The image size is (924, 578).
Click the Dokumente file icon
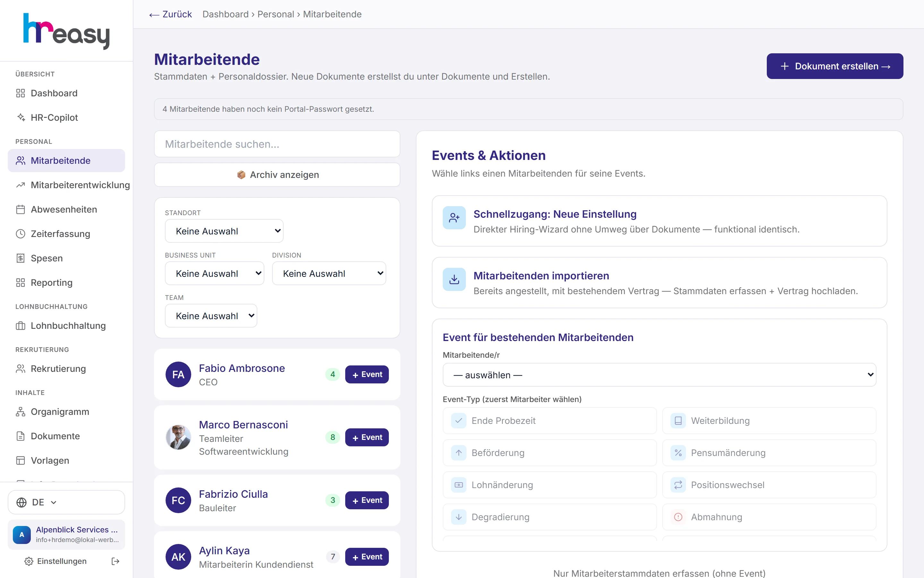[x=21, y=436]
